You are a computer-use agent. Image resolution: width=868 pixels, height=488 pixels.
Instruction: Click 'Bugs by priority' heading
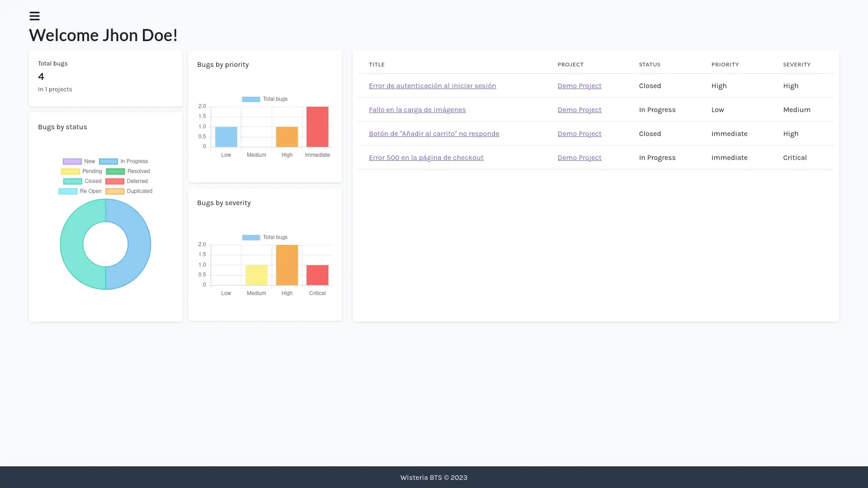pyautogui.click(x=223, y=65)
